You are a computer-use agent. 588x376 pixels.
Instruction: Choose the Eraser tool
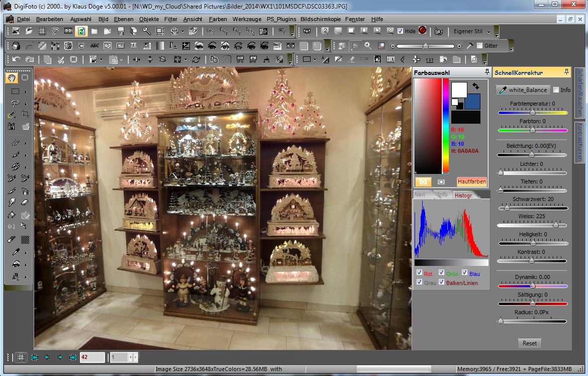pos(25,203)
